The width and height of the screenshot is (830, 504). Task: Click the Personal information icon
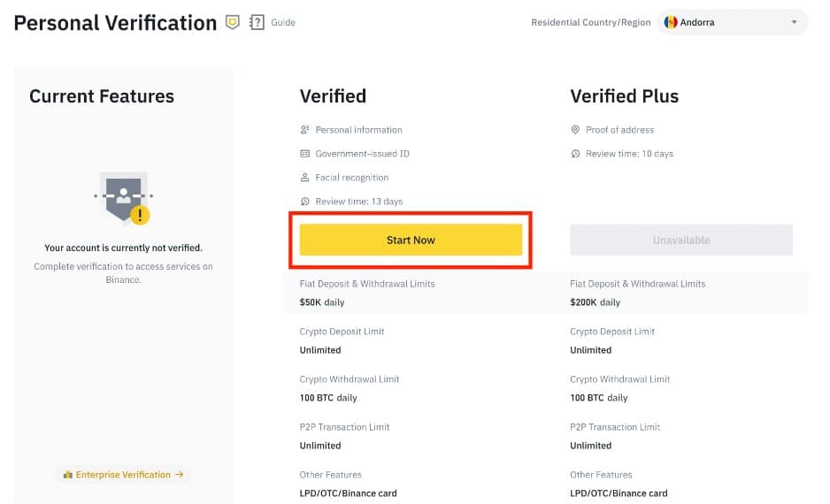tap(305, 130)
